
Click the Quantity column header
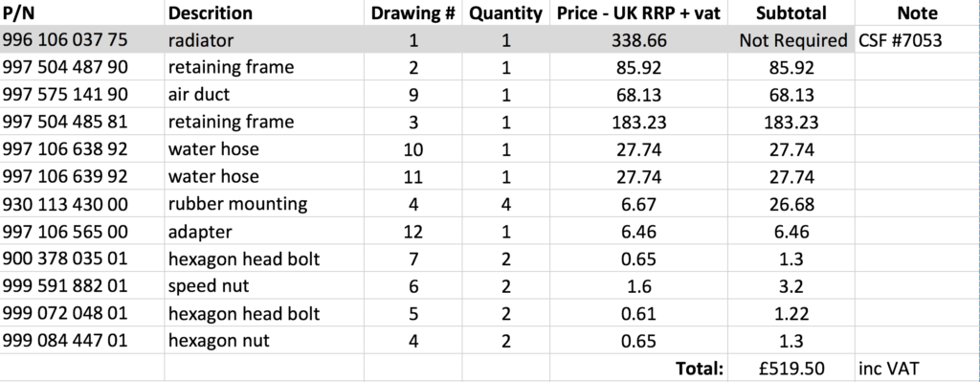(505, 13)
